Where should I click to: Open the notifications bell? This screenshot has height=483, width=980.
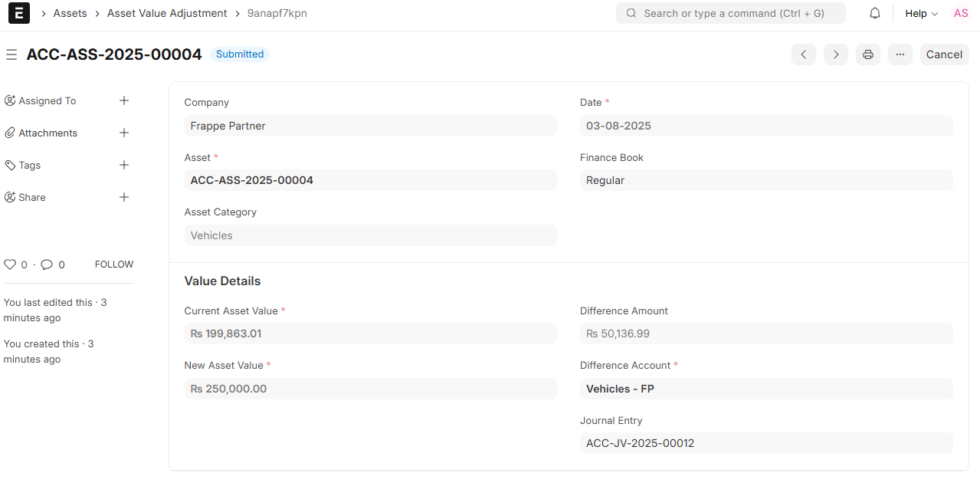875,13
